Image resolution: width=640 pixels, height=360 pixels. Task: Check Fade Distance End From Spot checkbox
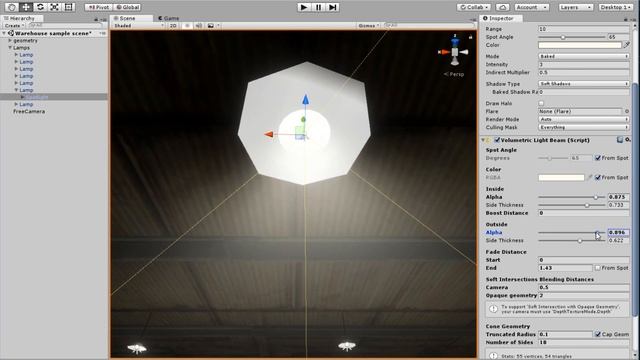[598, 268]
